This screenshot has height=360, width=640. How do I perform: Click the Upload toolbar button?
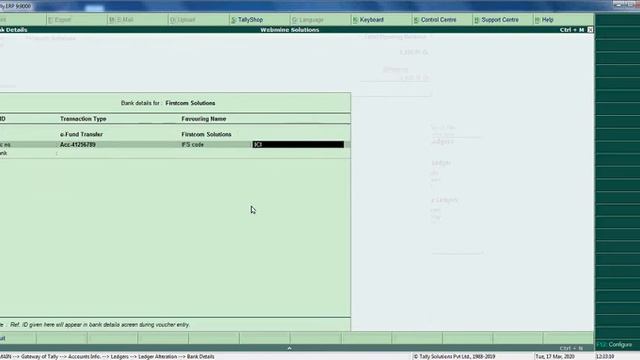182,20
